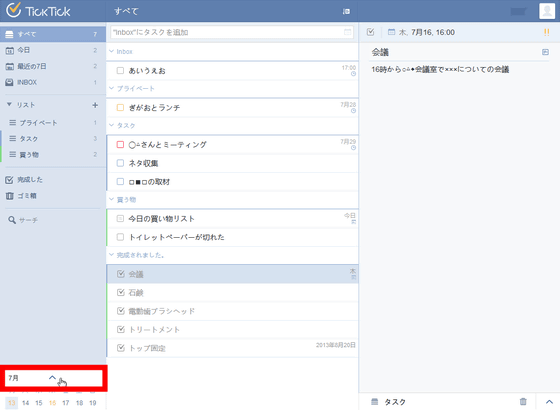
Task: Open the 買う物 list in the sidebar
Action: pos(53,155)
